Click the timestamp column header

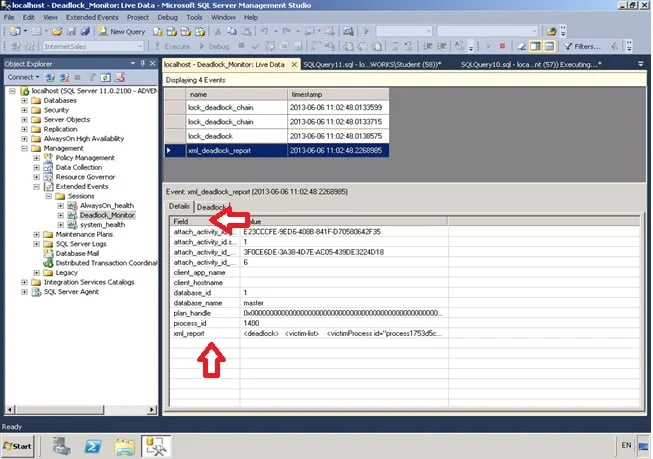point(338,95)
